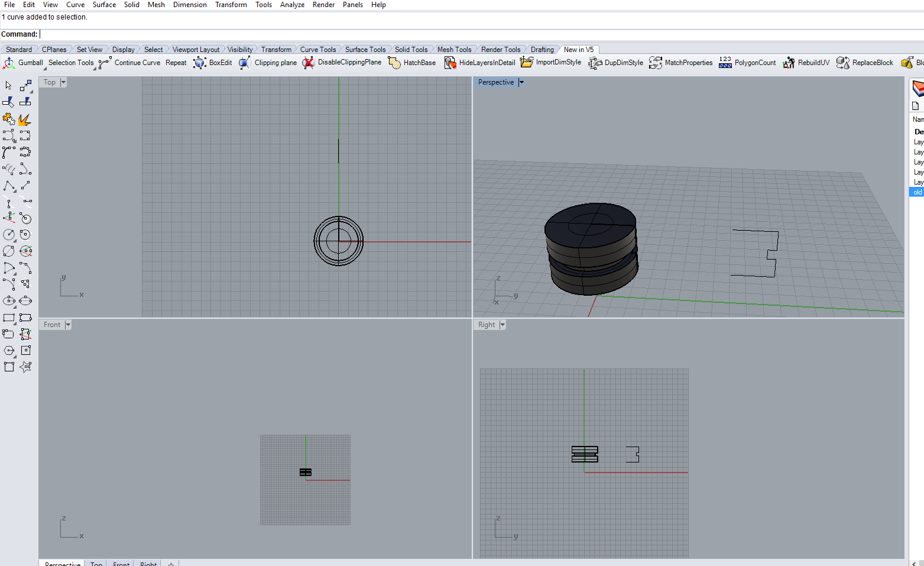Open the Curve menu
924x566 pixels.
pos(75,5)
